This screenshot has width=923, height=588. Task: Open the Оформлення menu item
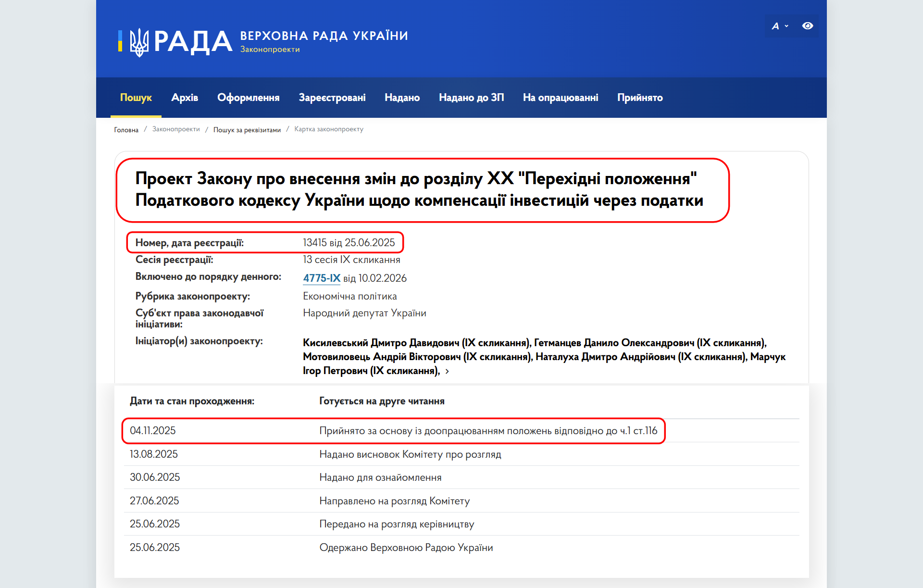(249, 98)
